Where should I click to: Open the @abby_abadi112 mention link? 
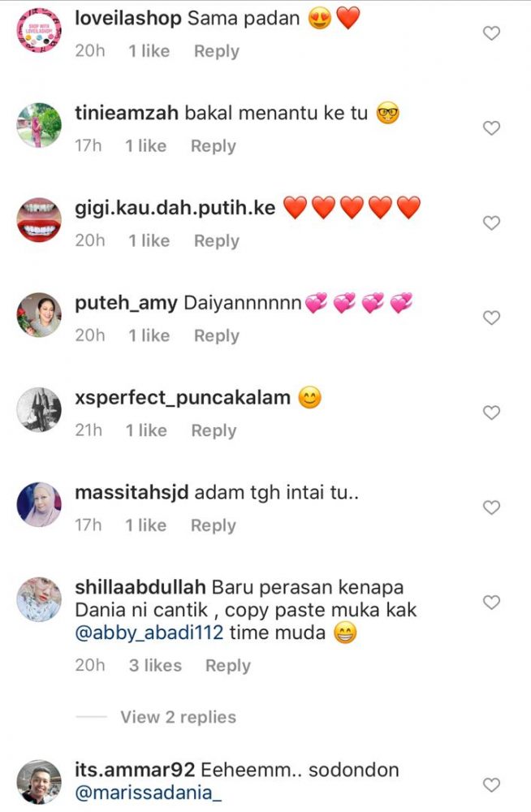(149, 633)
